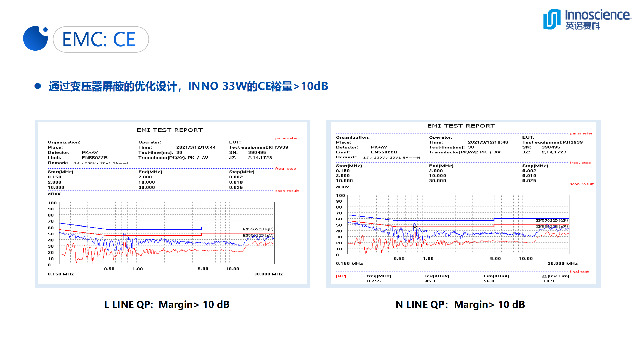This screenshot has width=644, height=362.
Task: Click the Innoscience logo icon
Action: click(552, 19)
